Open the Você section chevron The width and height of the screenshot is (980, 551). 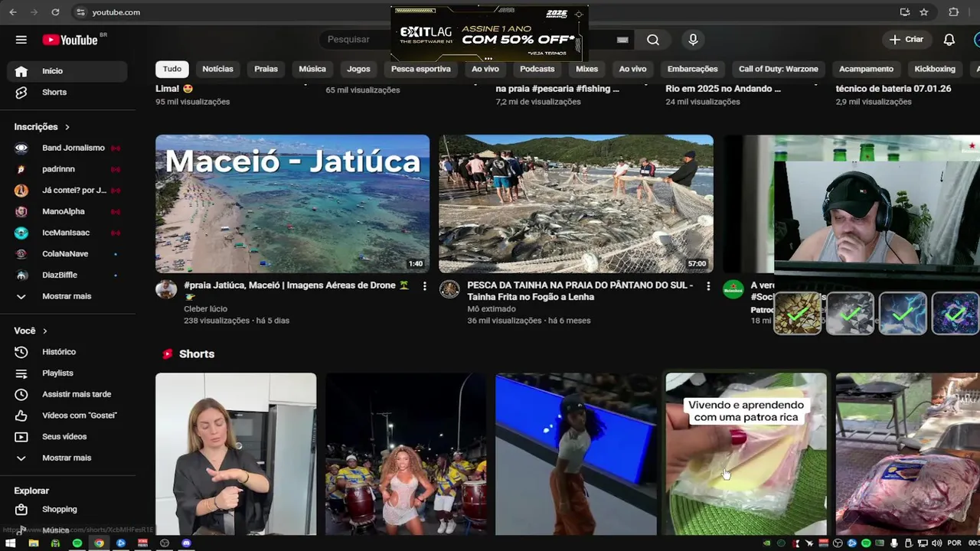(x=44, y=331)
